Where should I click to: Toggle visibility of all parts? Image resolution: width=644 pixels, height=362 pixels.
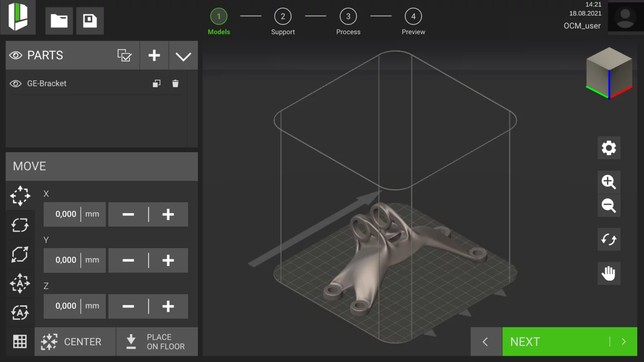coord(16,55)
